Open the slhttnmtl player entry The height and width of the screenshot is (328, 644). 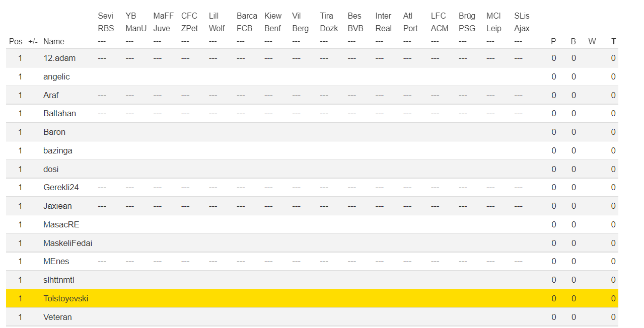coord(58,280)
